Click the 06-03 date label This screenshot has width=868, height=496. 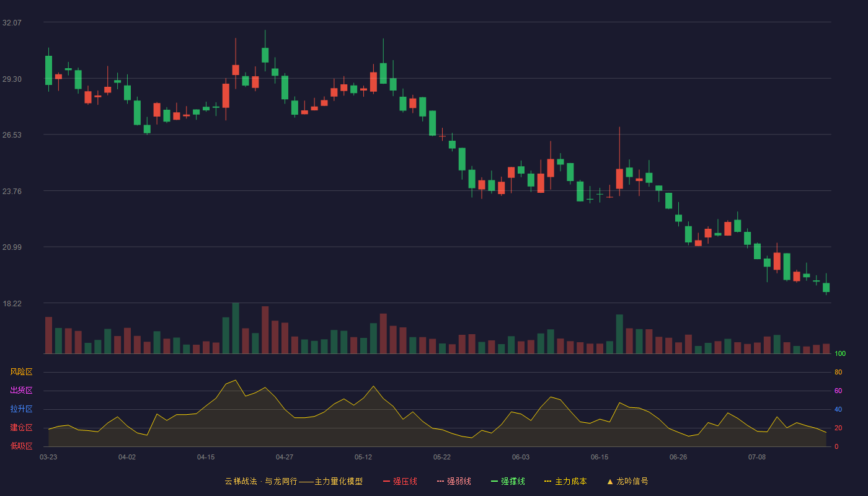click(521, 457)
